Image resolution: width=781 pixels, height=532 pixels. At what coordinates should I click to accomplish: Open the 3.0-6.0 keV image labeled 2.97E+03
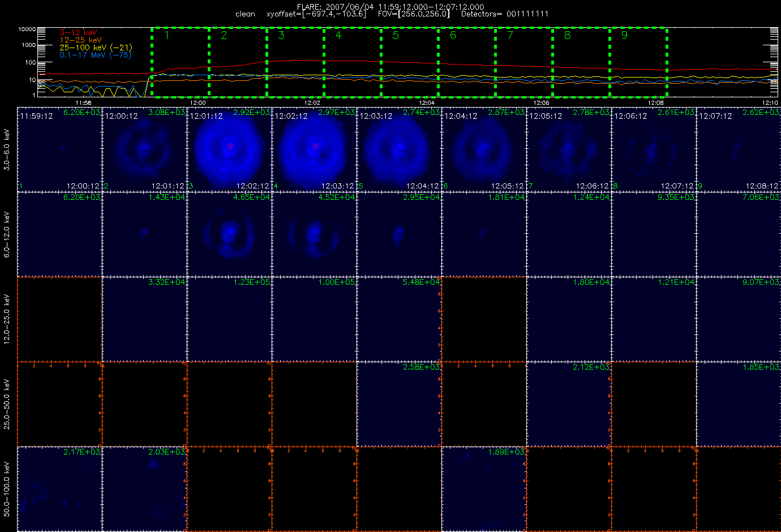(x=315, y=149)
